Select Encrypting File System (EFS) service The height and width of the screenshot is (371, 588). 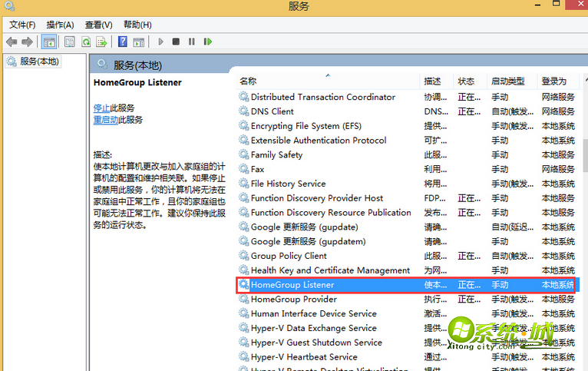pos(408,126)
